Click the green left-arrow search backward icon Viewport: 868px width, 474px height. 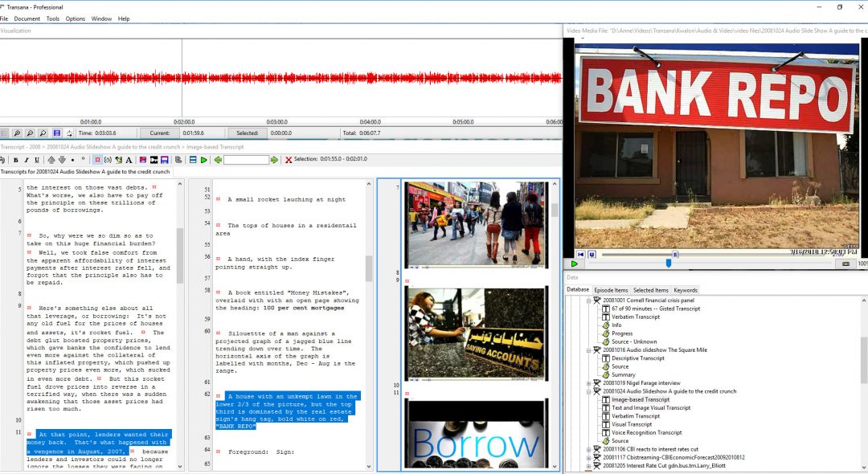coord(218,160)
